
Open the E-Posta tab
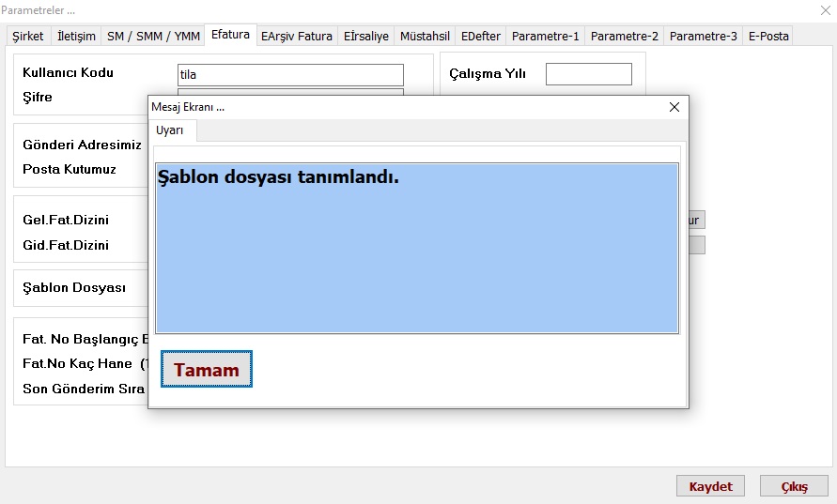(768, 37)
